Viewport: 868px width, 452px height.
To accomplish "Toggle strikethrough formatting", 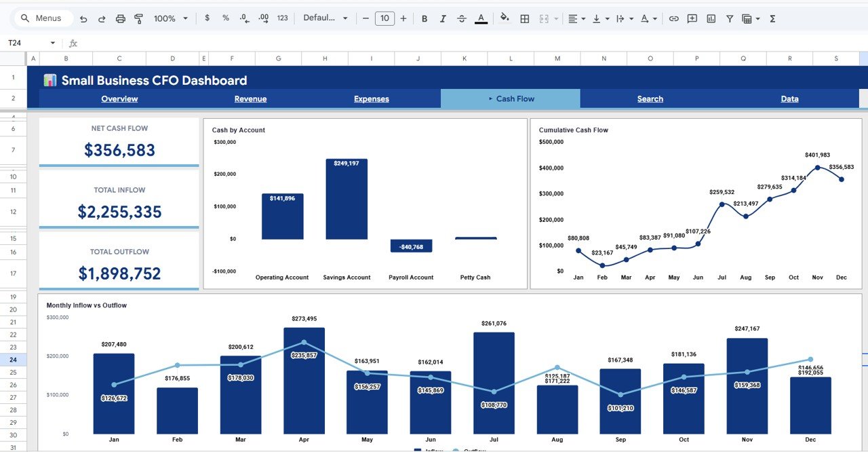I will [x=462, y=18].
